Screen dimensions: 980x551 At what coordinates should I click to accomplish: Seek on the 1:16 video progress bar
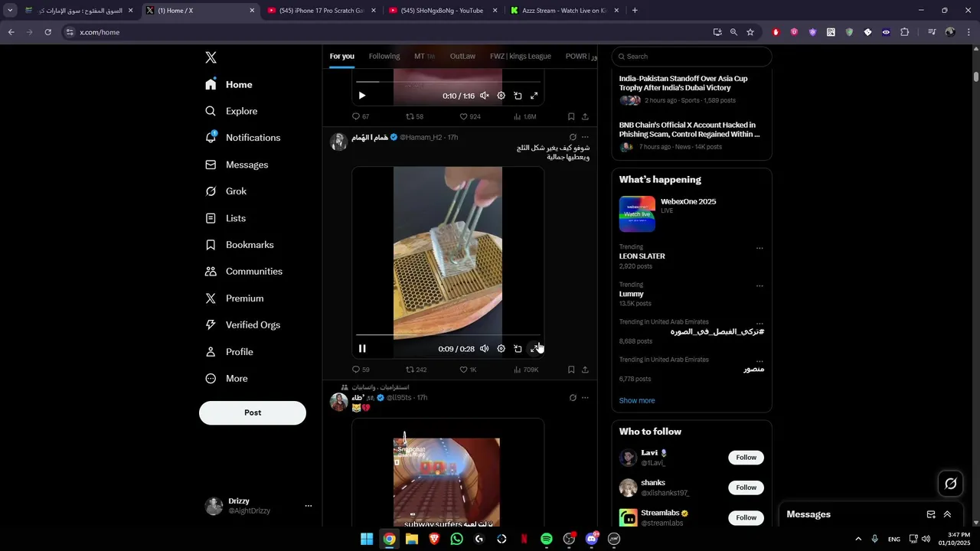[448, 81]
